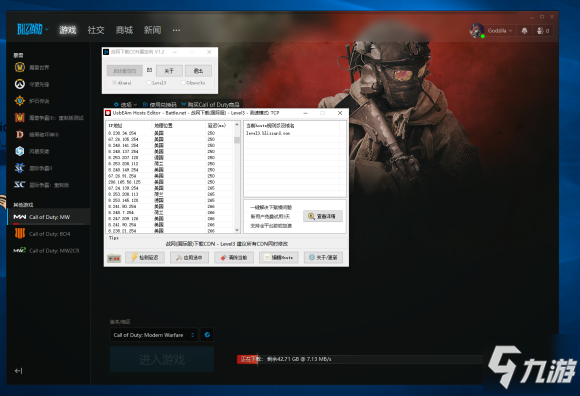The height and width of the screenshot is (396, 580).
Task: Open the more (...) navigation menu
Action: tap(176, 30)
